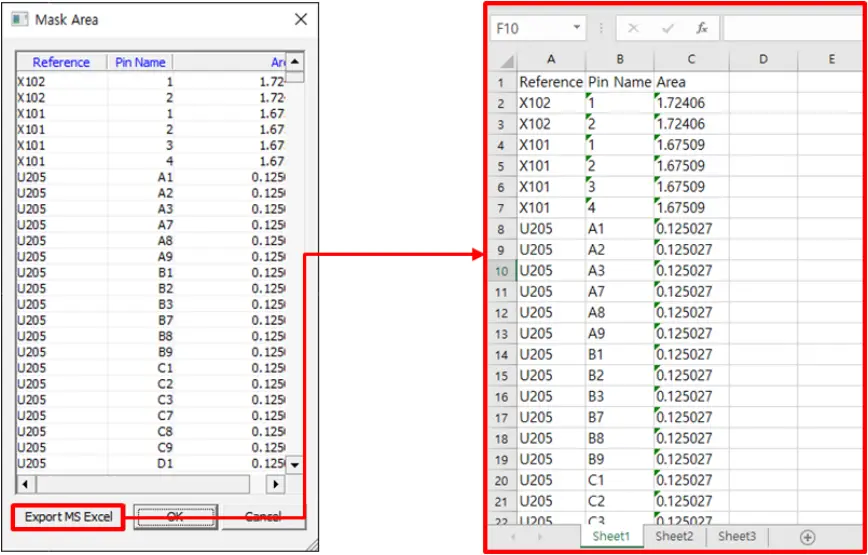Viewport: 868px width, 555px height.
Task: Select Excel row 10 header
Action: click(x=502, y=271)
